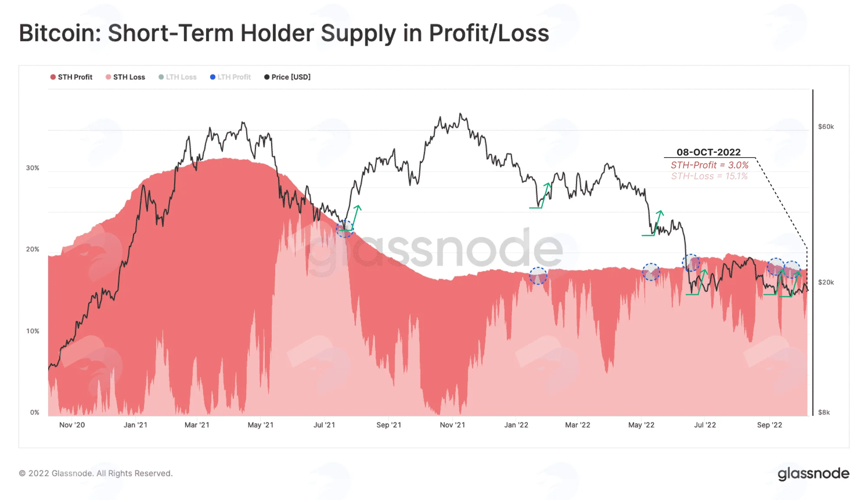Click the blue dashed circle near Jul '21
868x500 pixels.
(x=345, y=228)
